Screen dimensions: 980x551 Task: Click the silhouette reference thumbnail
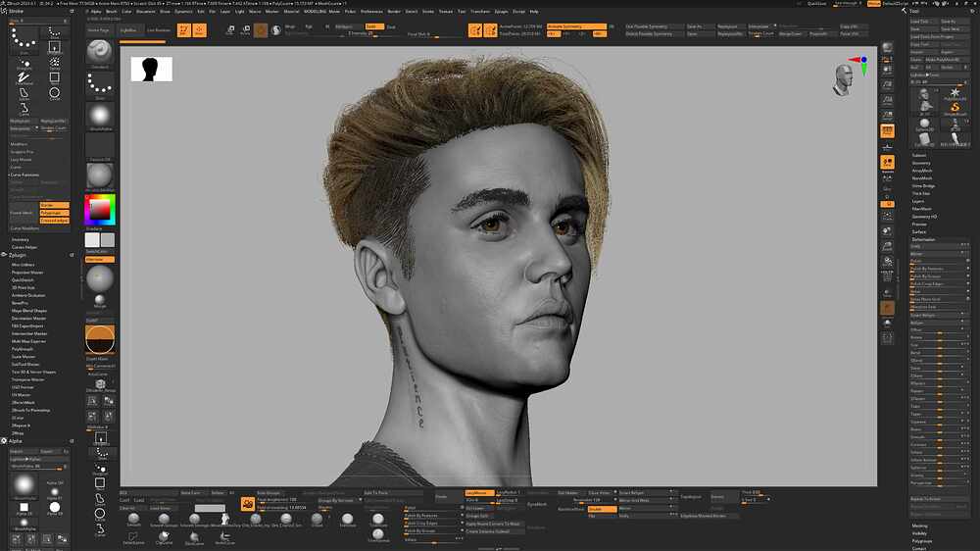pyautogui.click(x=151, y=69)
